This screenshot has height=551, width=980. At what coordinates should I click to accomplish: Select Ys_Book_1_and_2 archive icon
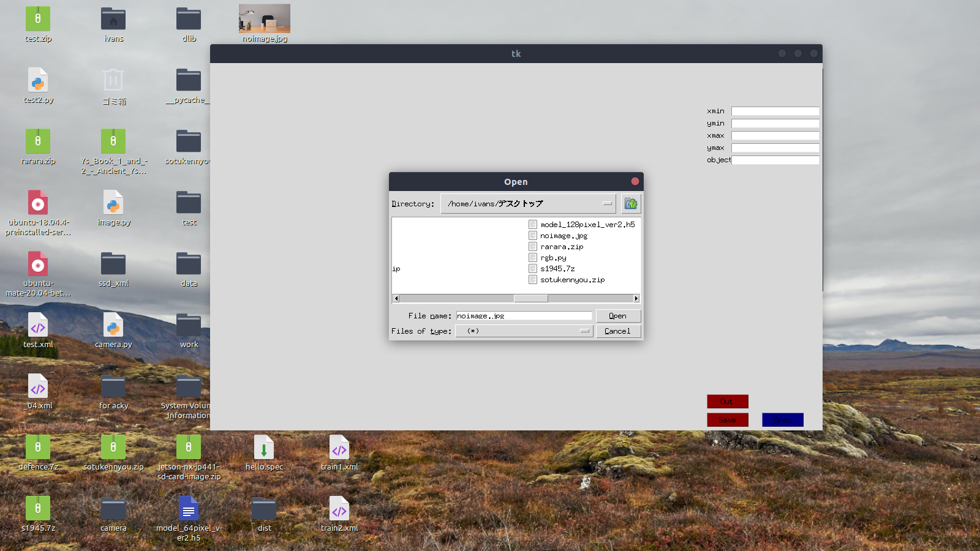pos(113,141)
